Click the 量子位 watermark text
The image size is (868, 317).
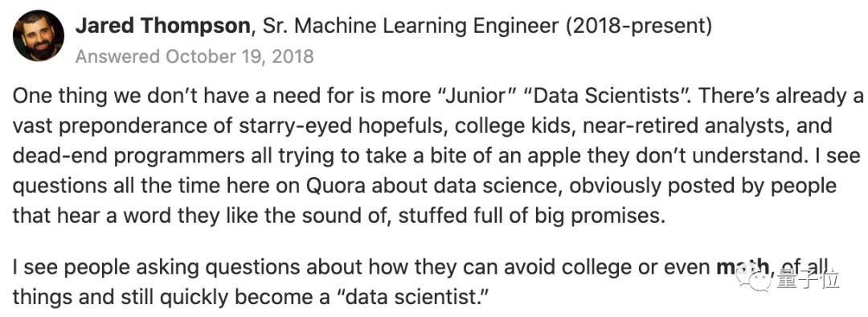(809, 279)
